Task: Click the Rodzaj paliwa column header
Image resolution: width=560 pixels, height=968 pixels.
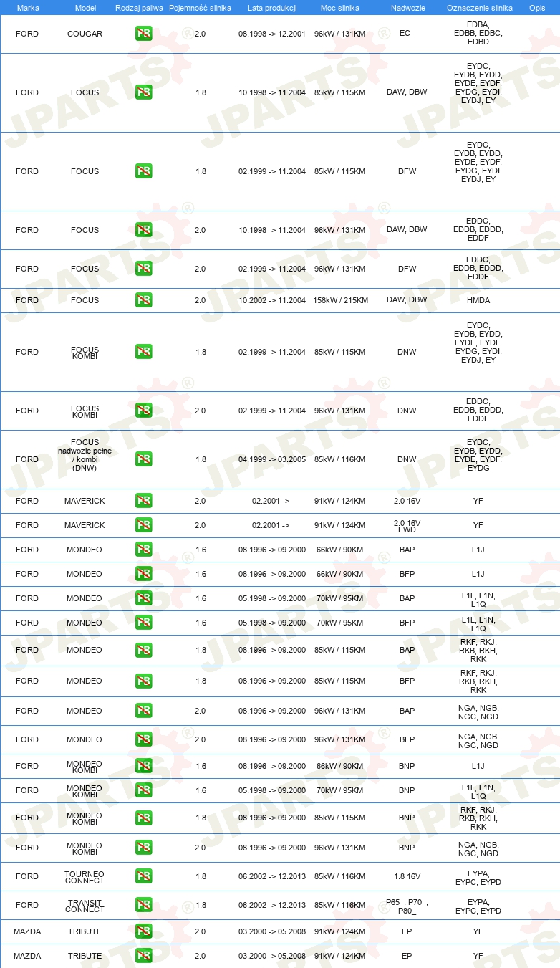Action: click(x=139, y=7)
